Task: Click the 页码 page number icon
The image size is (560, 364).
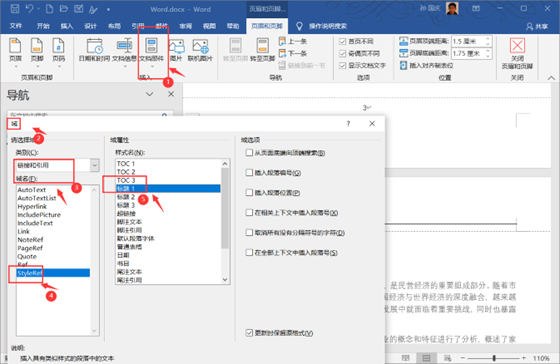Action: (x=59, y=46)
